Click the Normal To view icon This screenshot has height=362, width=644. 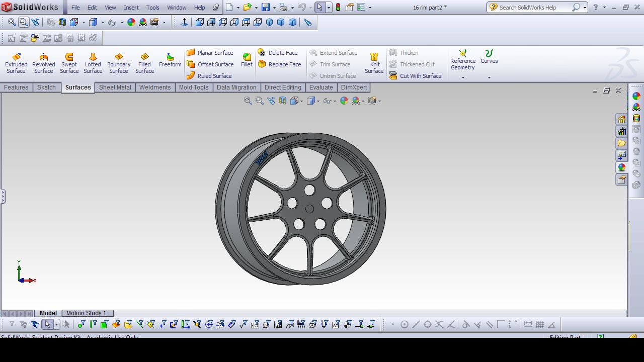point(184,22)
